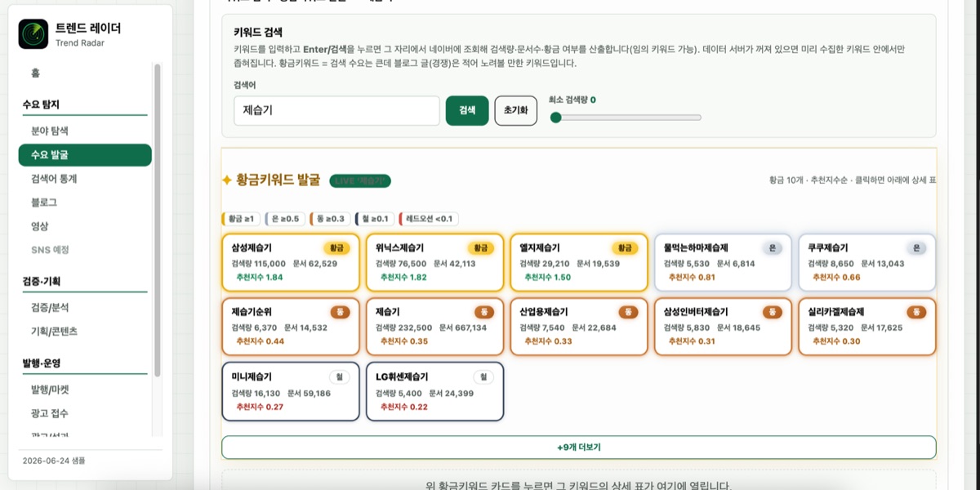Select the 은 ≥0.5 legend chip
The width and height of the screenshot is (980, 490).
click(285, 219)
